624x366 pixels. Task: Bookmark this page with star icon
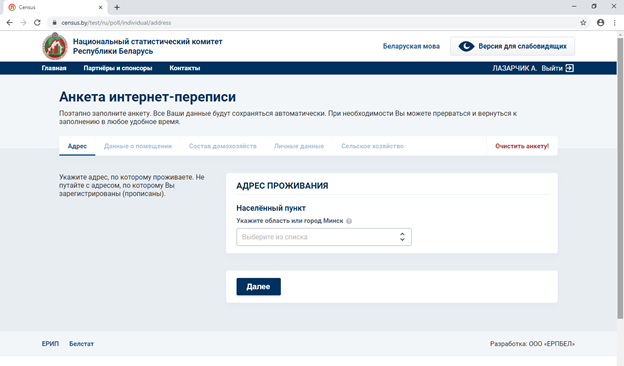(x=583, y=23)
